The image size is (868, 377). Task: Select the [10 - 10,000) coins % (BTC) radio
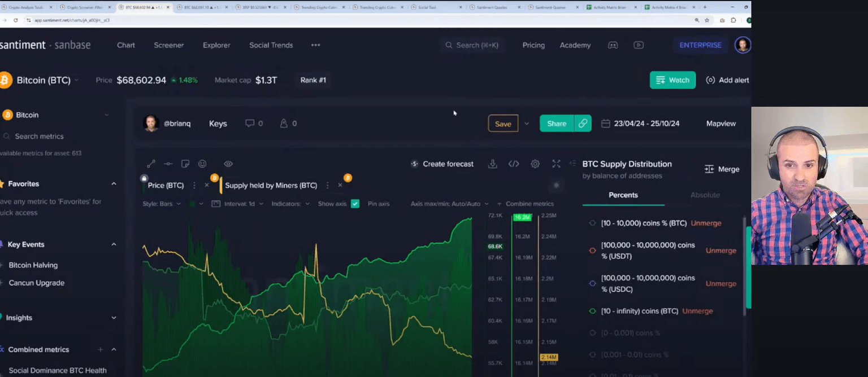(x=592, y=223)
